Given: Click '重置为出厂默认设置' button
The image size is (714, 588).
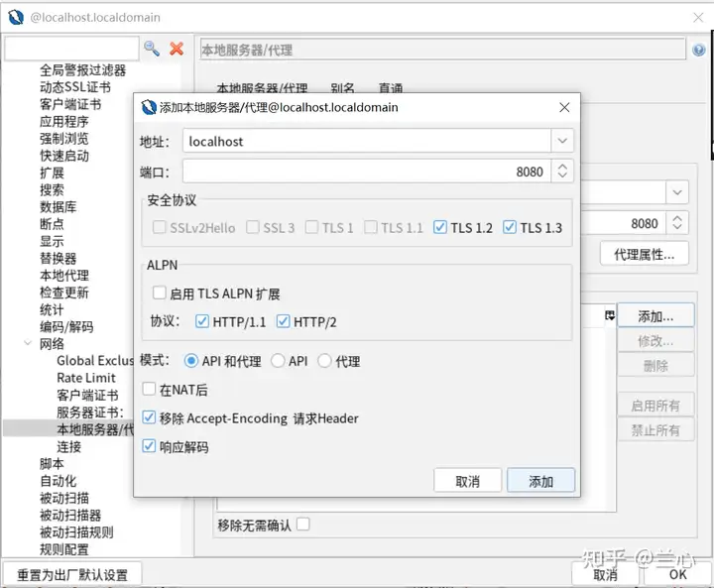Looking at the screenshot, I should pyautogui.click(x=72, y=574).
